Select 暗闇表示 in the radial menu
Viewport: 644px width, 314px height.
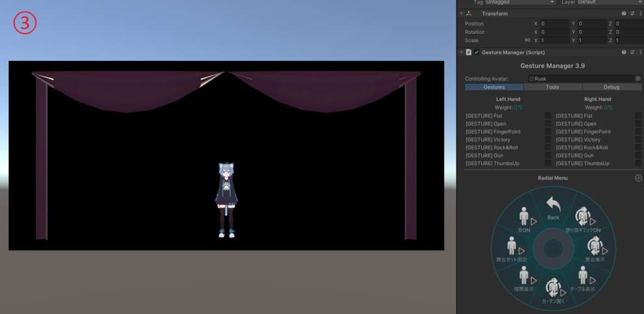[524, 279]
